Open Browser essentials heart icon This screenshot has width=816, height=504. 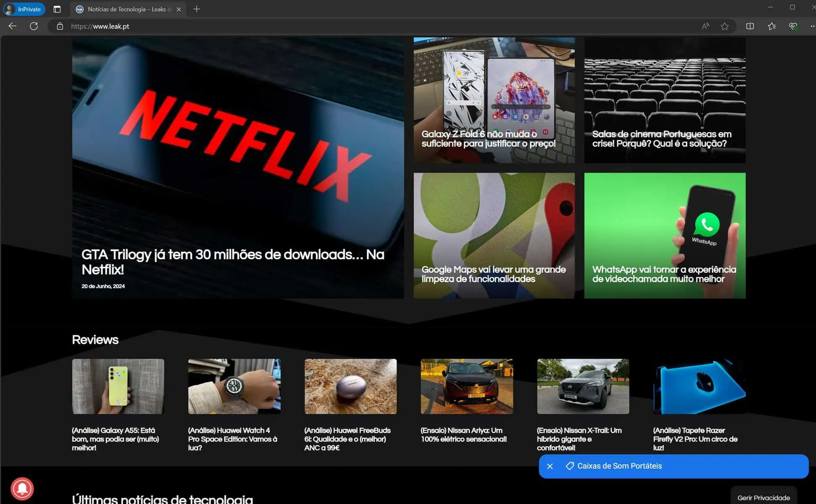[793, 26]
